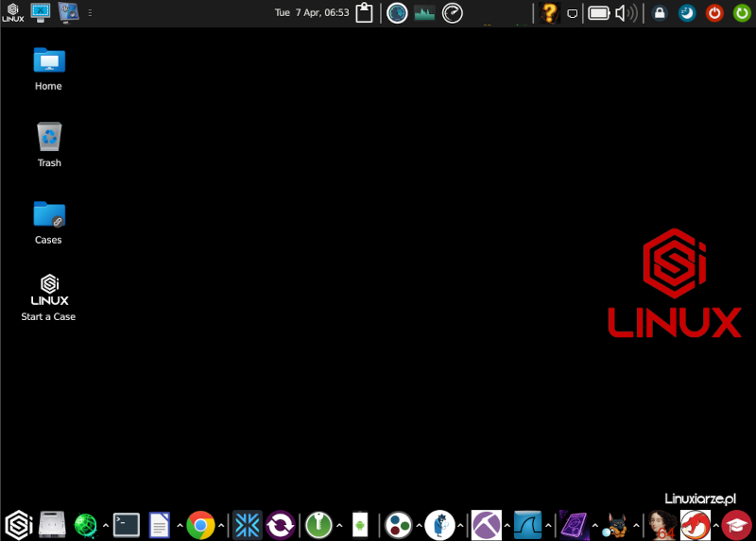
Task: Open the orange question mark help icon
Action: point(549,13)
